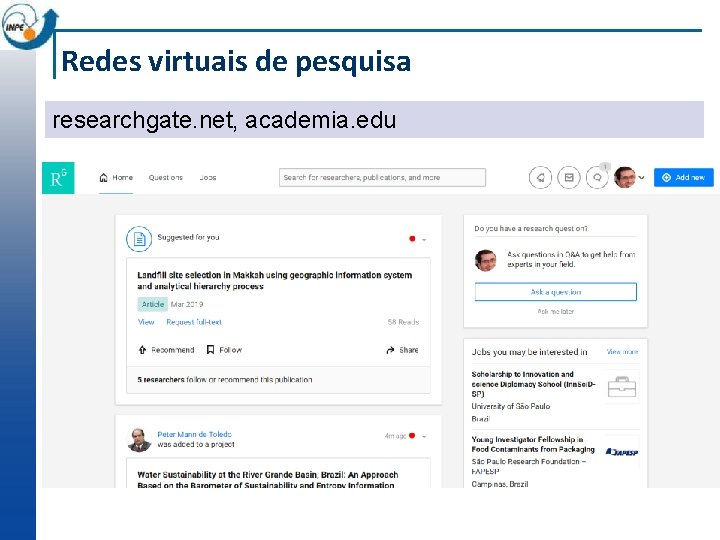Click Ask me later link

click(556, 311)
